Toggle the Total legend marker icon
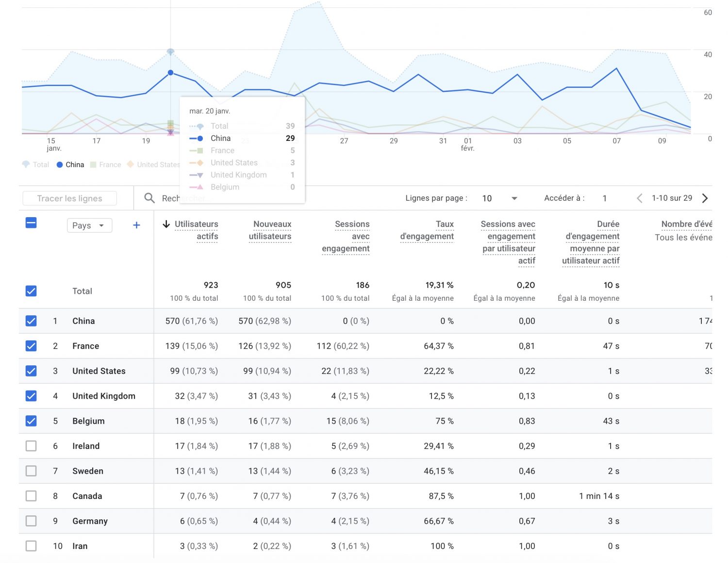The image size is (728, 563). 26,165
